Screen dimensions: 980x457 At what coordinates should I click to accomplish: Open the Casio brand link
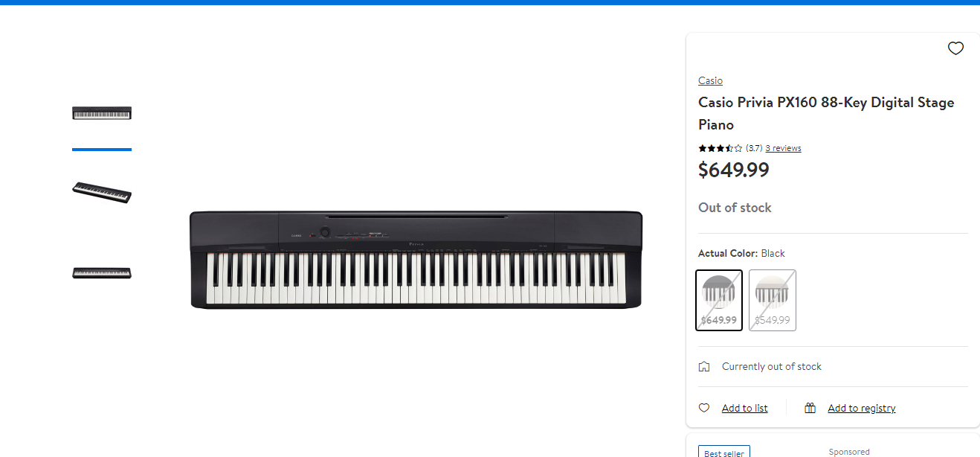pyautogui.click(x=710, y=80)
